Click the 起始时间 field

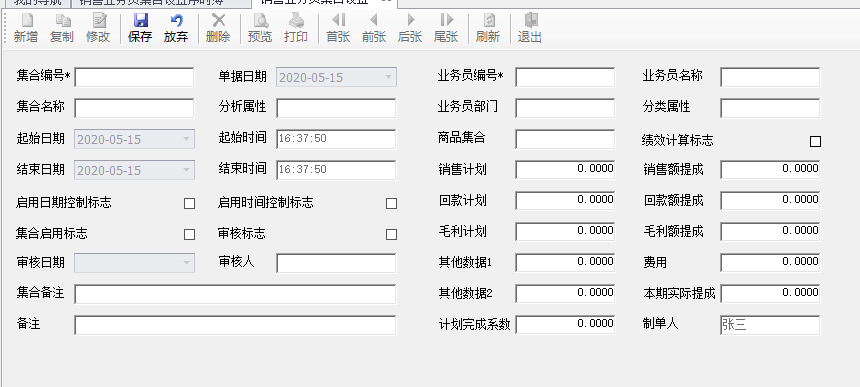336,139
